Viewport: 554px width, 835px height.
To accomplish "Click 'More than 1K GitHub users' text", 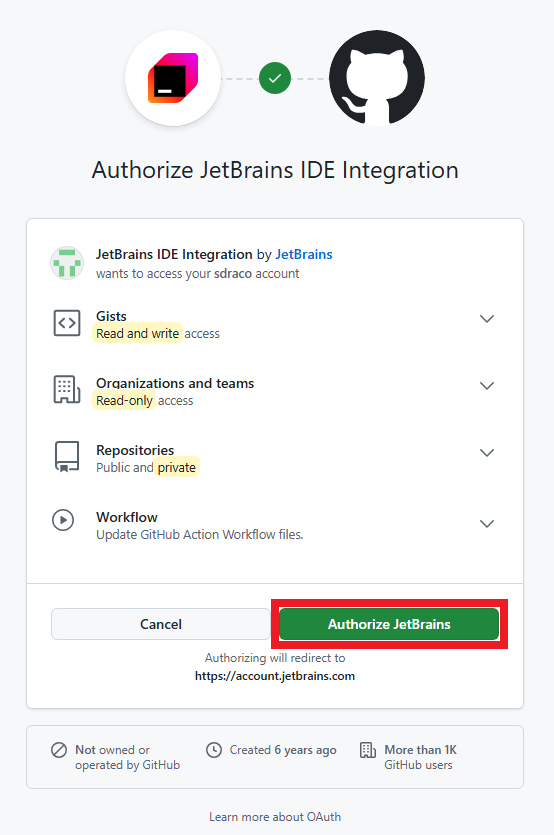I will pyautogui.click(x=420, y=757).
